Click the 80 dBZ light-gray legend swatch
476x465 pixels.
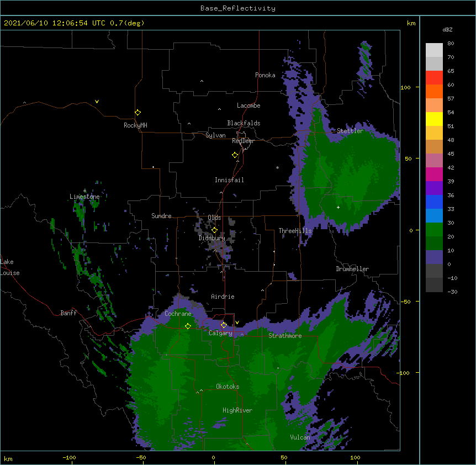434,50
